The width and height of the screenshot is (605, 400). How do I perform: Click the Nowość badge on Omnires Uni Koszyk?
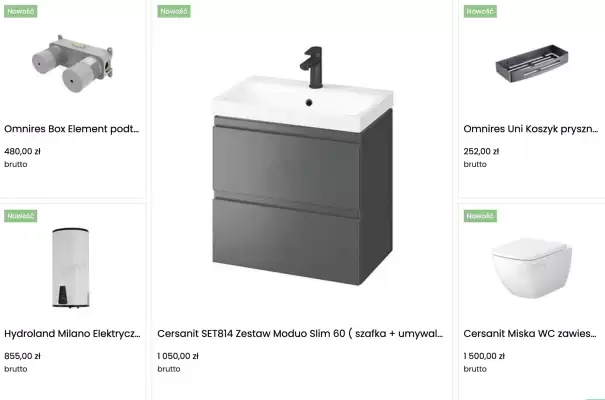pyautogui.click(x=480, y=11)
